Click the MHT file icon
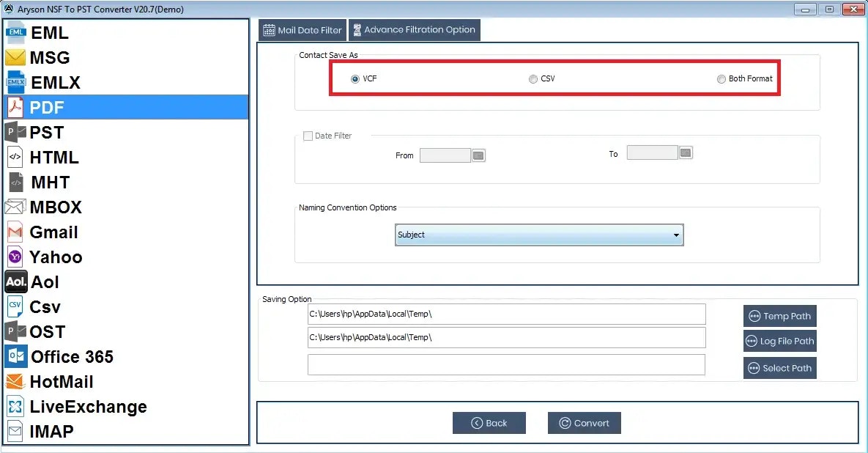The width and height of the screenshot is (868, 453). [16, 182]
